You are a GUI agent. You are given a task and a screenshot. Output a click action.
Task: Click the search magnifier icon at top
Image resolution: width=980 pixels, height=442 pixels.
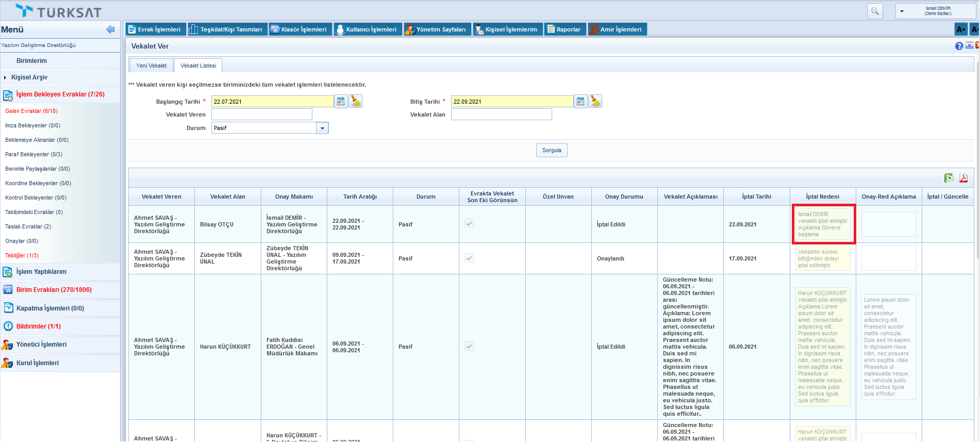click(x=875, y=11)
